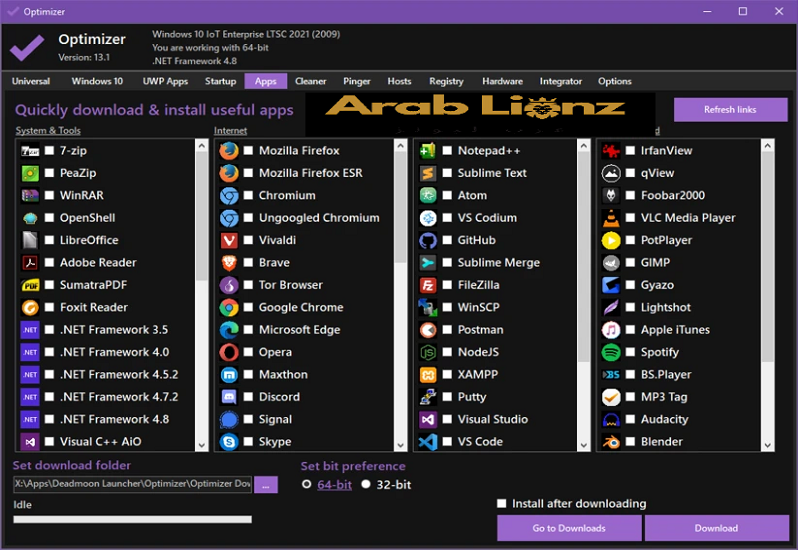Click the Google Chrome icon

pyautogui.click(x=229, y=308)
